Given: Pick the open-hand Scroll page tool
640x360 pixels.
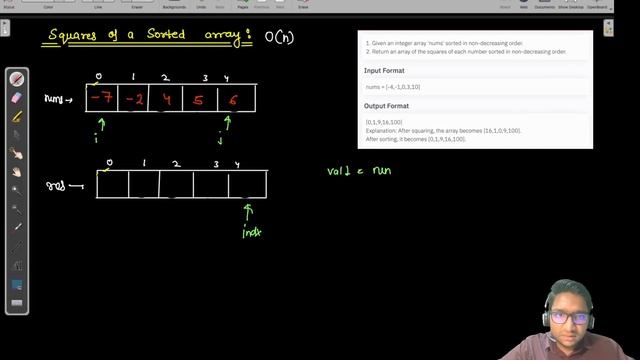Looking at the screenshot, I should click(x=17, y=172).
